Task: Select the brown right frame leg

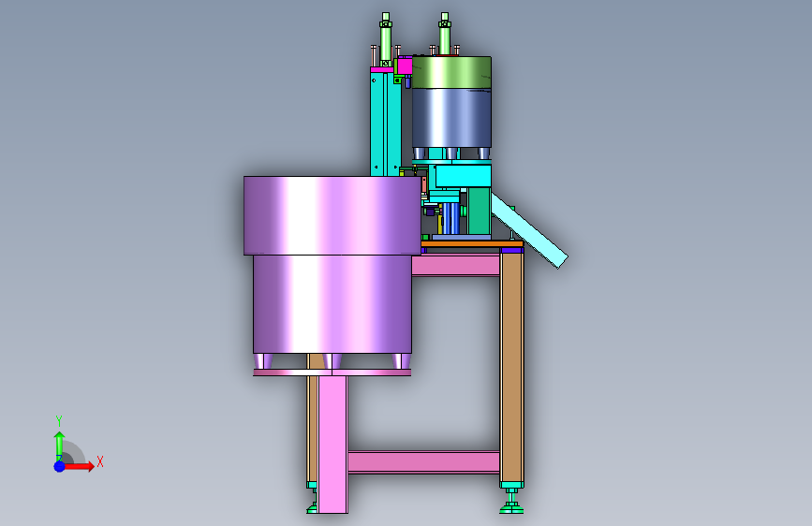Action: click(x=512, y=367)
